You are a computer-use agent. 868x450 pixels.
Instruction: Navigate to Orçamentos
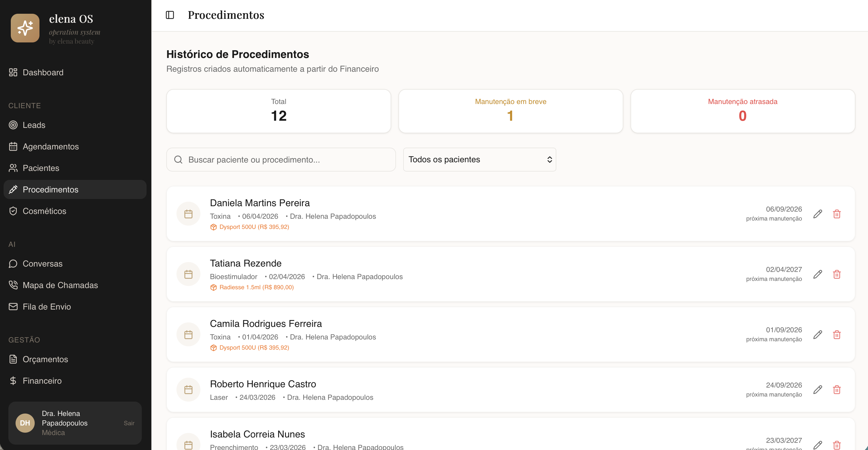click(x=75, y=359)
